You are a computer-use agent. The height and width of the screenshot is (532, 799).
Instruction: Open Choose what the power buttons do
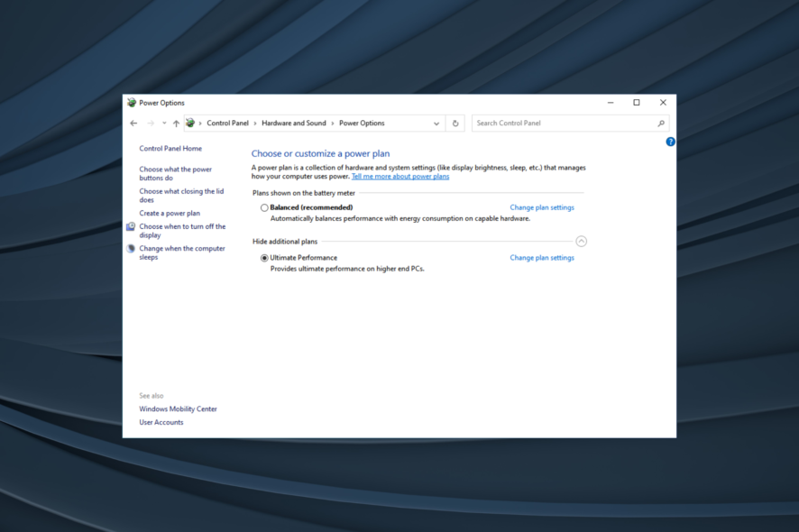[175, 173]
